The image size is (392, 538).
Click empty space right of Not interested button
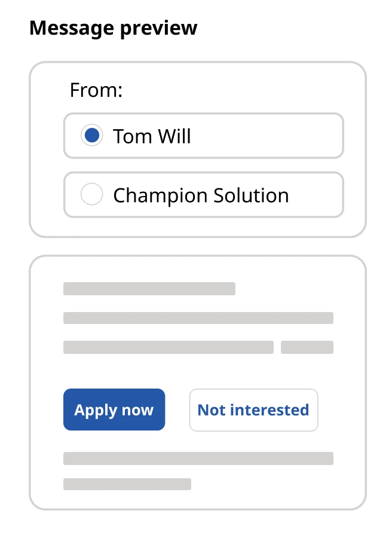pos(341,410)
